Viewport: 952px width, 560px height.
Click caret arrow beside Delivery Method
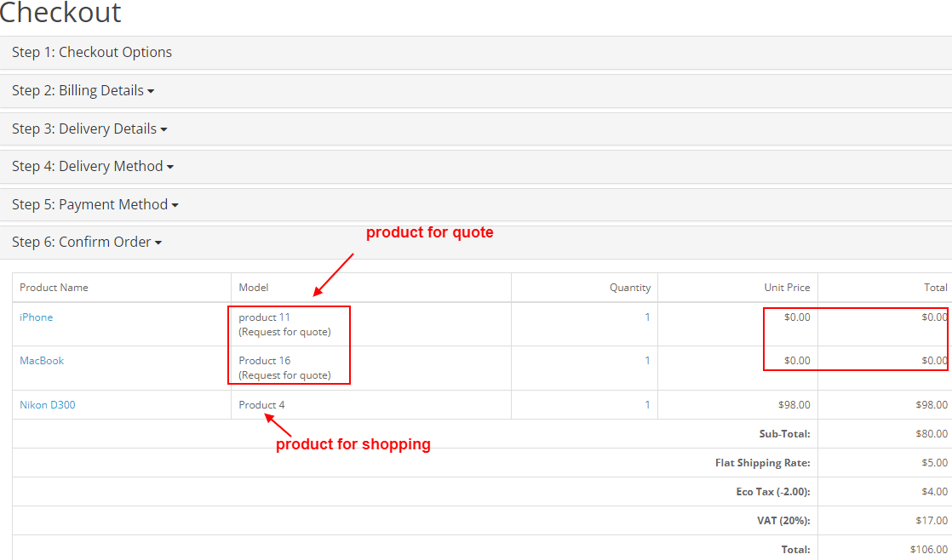click(x=170, y=168)
